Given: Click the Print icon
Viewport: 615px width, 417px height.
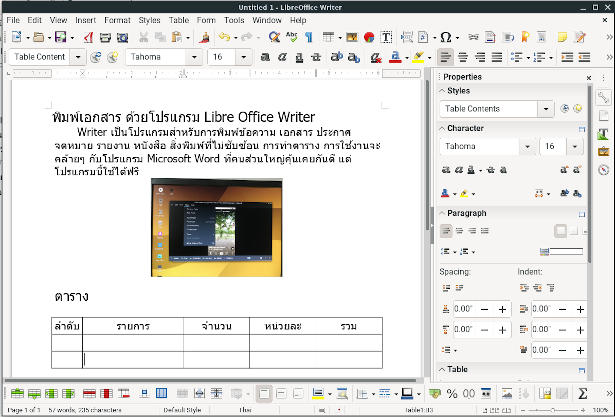Looking at the screenshot, I should point(105,37).
